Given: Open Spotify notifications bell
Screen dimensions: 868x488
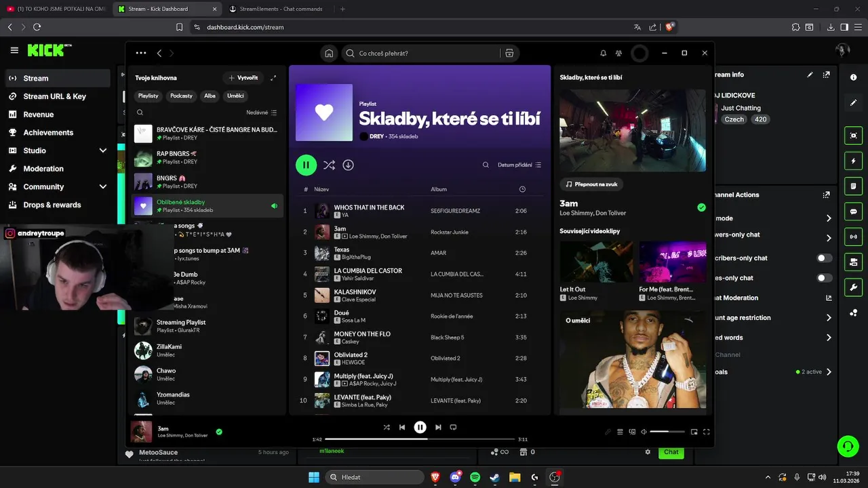Looking at the screenshot, I should pos(603,53).
